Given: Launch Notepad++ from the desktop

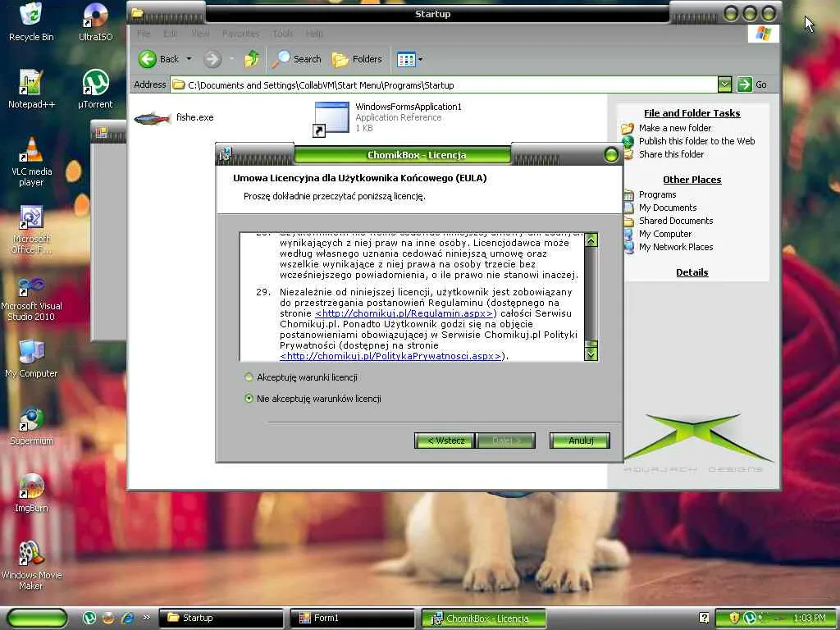Looking at the screenshot, I should click(x=31, y=89).
